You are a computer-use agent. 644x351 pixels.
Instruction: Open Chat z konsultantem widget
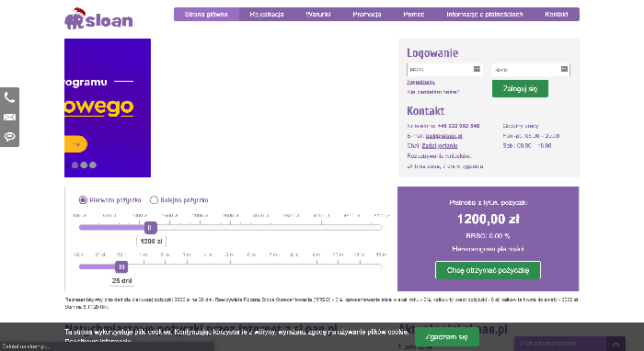(560, 344)
